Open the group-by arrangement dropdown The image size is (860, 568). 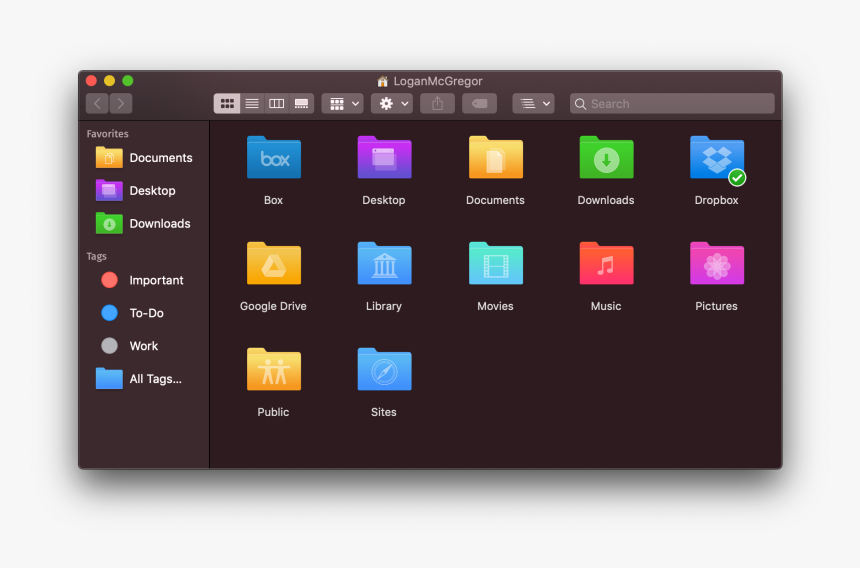point(343,104)
